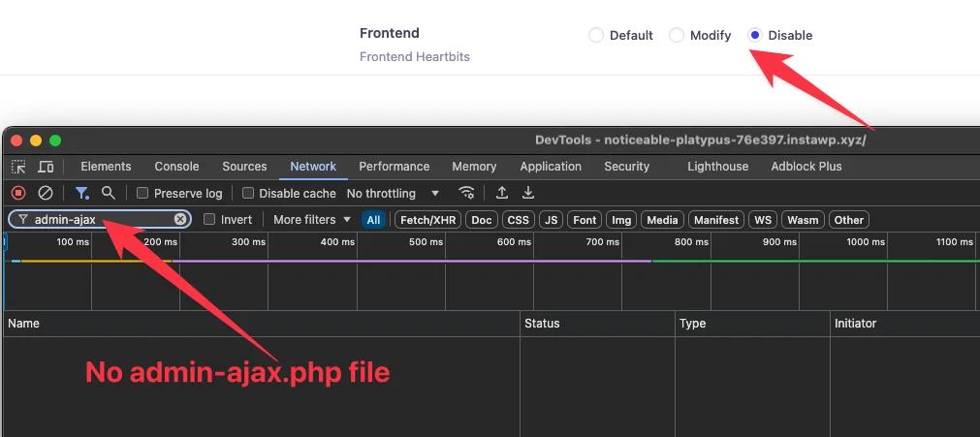Clear the admin-ajax filter text
Viewport: 980px width, 437px height.
click(180, 219)
